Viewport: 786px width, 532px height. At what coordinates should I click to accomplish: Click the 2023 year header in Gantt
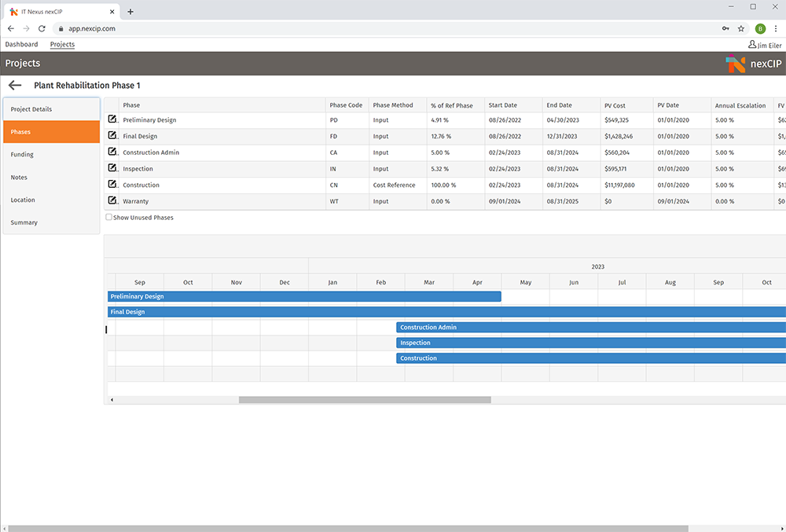597,266
